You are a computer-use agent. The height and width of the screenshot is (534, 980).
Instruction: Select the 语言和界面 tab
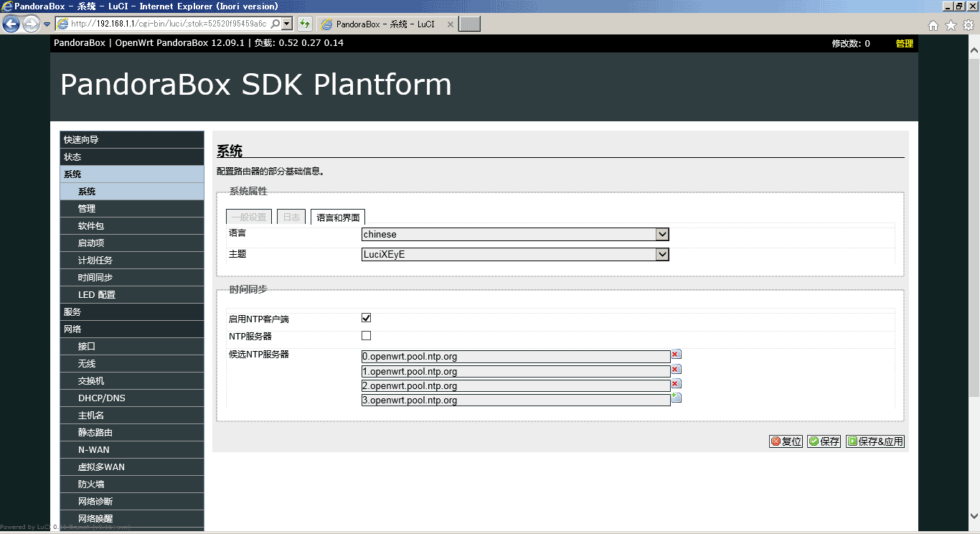pyautogui.click(x=338, y=217)
